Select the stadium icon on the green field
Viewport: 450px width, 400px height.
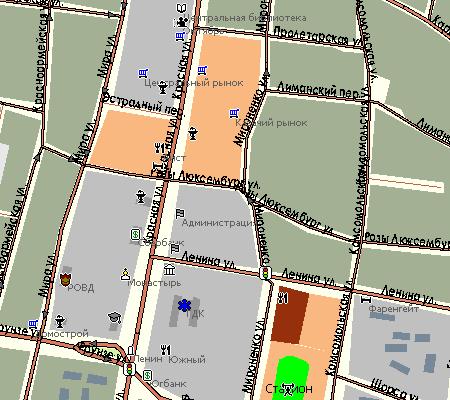click(x=287, y=388)
